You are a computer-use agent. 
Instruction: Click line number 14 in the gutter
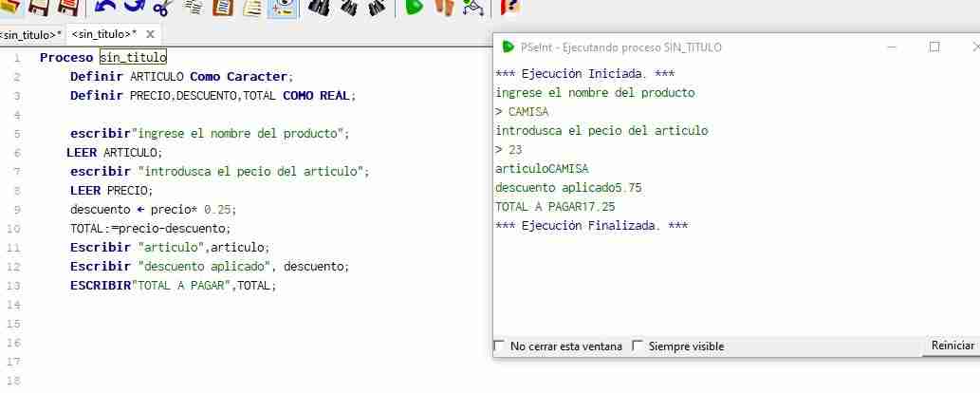click(13, 305)
